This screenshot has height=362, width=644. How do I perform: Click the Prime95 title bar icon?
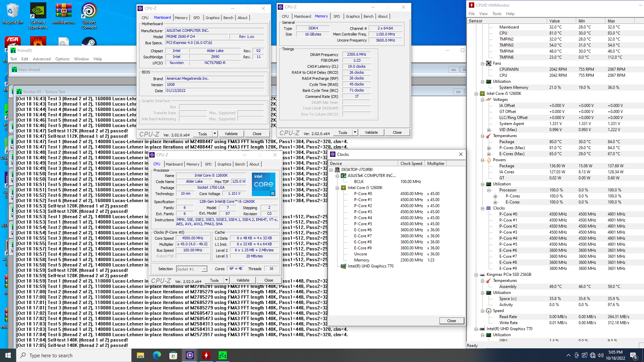(x=13, y=51)
